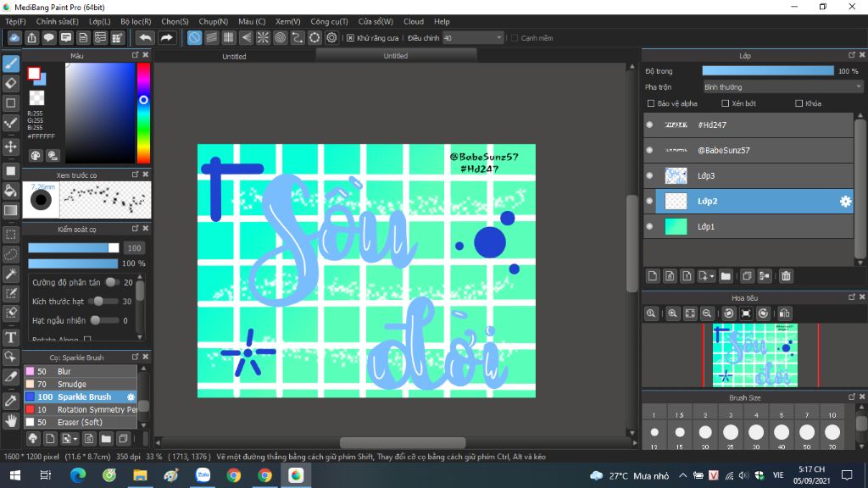
Task: Select the Smudge brush
Action: (x=81, y=384)
